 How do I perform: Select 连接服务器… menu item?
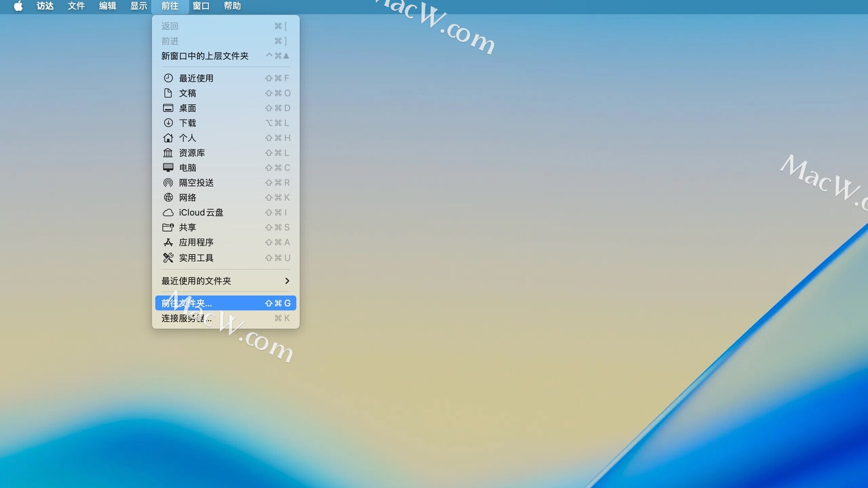click(x=226, y=318)
